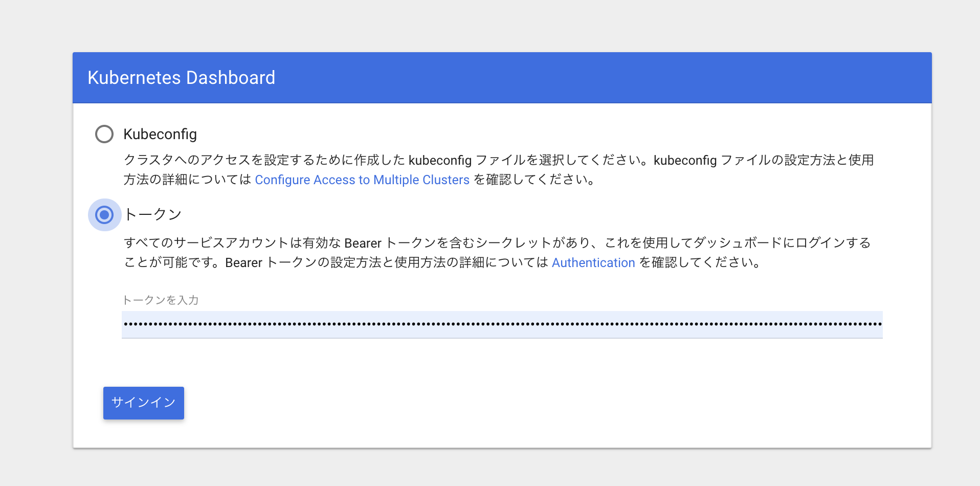
Task: Click the Kubeconfig label text
Action: (160, 134)
